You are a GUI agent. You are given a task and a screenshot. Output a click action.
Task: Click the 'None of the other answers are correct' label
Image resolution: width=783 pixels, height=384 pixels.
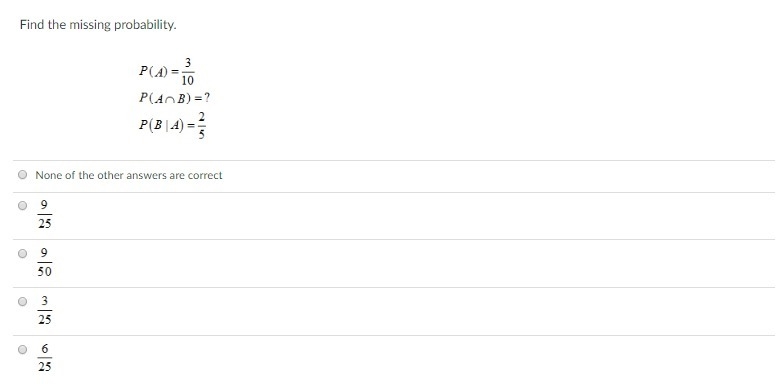click(x=129, y=175)
